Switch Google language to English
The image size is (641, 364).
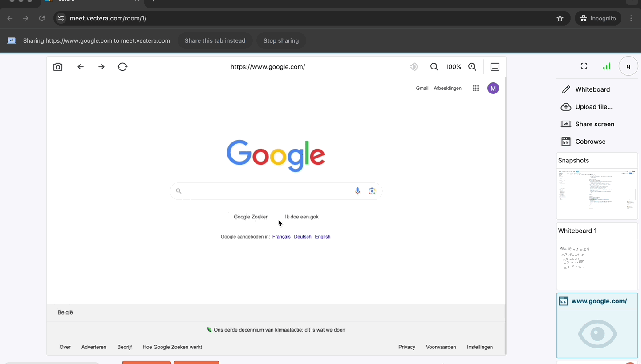pos(323,237)
